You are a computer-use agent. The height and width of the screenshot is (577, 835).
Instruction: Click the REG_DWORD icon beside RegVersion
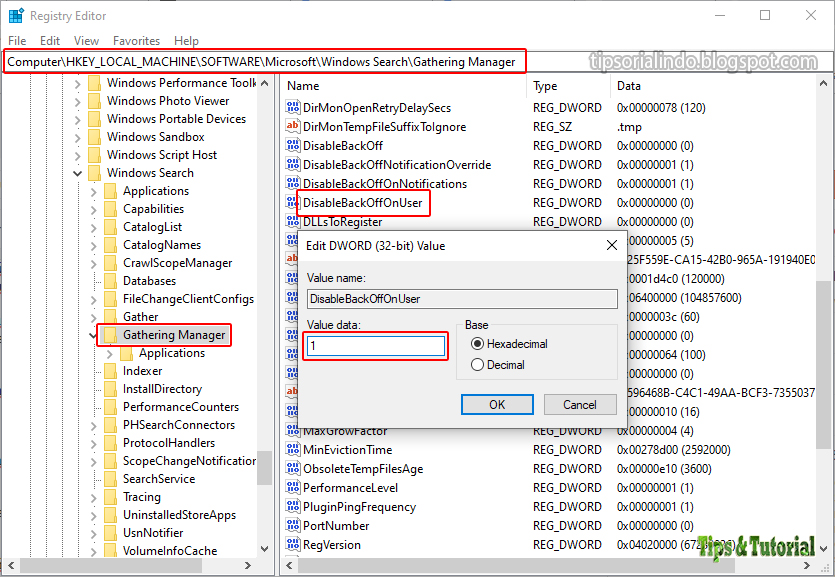point(294,545)
